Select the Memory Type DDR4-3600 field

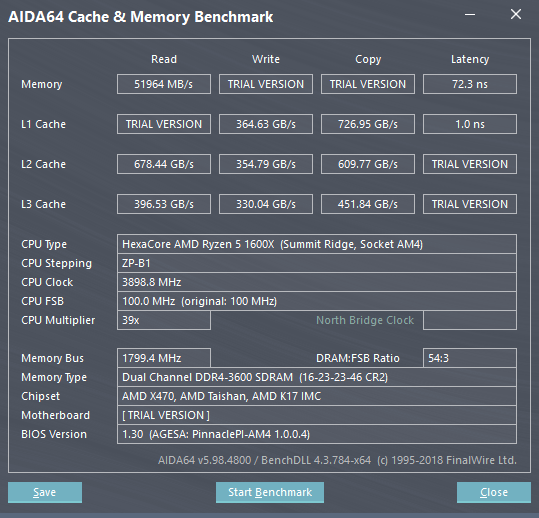click(317, 377)
